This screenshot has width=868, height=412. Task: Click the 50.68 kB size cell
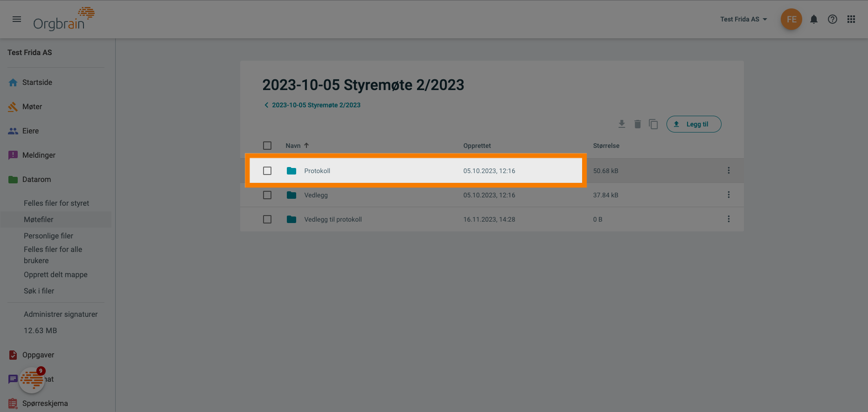pyautogui.click(x=606, y=171)
